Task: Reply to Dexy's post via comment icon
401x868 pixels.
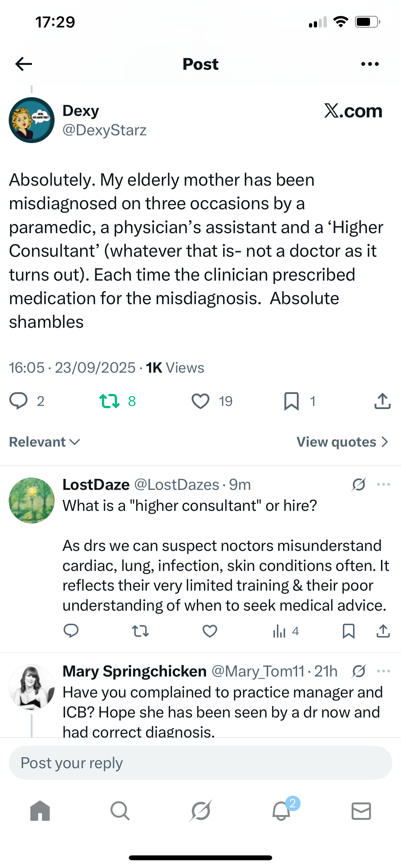Action: tap(18, 401)
